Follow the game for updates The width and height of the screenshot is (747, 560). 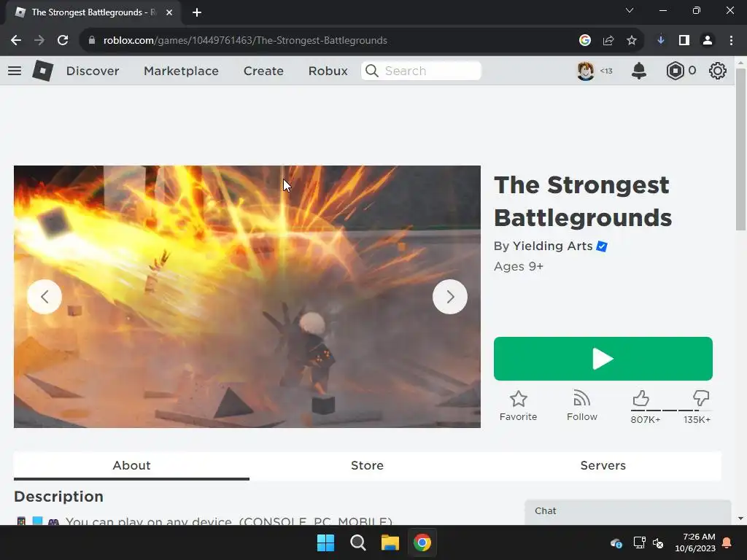pos(581,405)
